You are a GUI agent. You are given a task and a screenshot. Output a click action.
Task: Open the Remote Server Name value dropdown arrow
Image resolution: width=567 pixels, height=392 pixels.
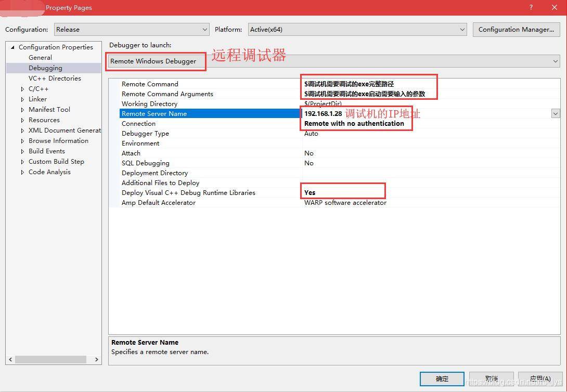[555, 113]
